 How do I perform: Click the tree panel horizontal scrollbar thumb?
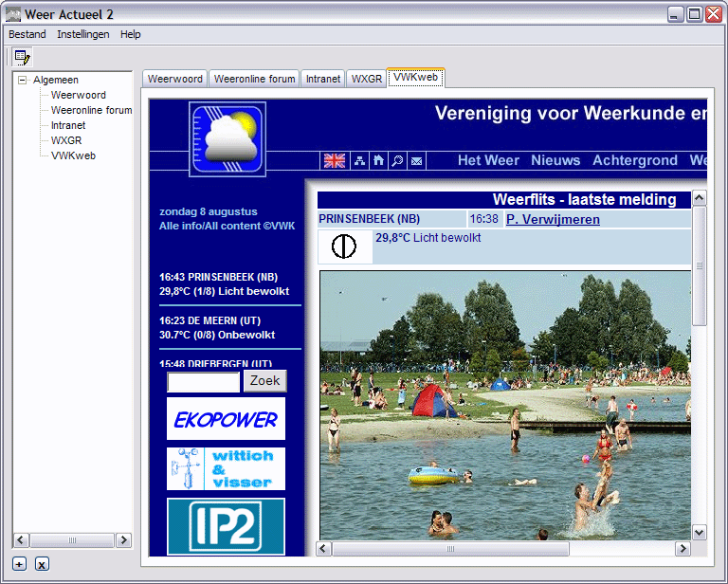tap(72, 540)
